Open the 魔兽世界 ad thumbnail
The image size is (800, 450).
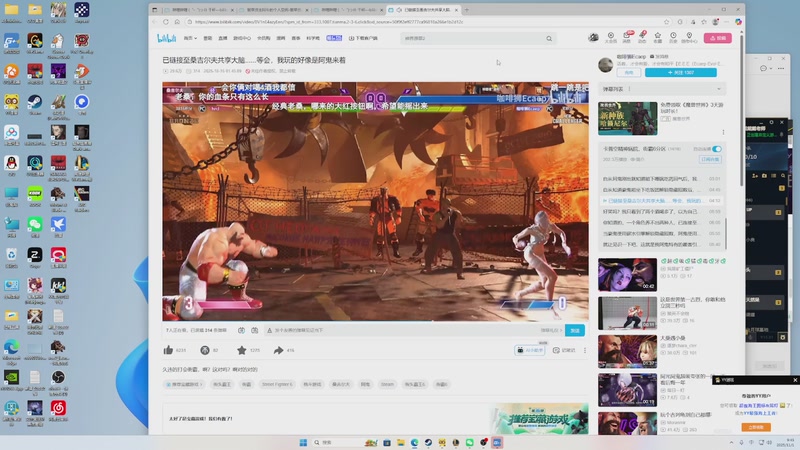[628, 118]
